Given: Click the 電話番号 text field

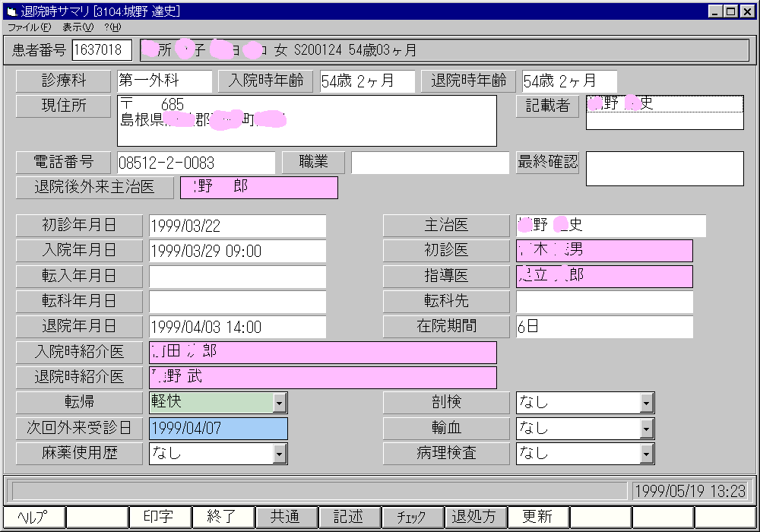Looking at the screenshot, I should click(x=195, y=163).
